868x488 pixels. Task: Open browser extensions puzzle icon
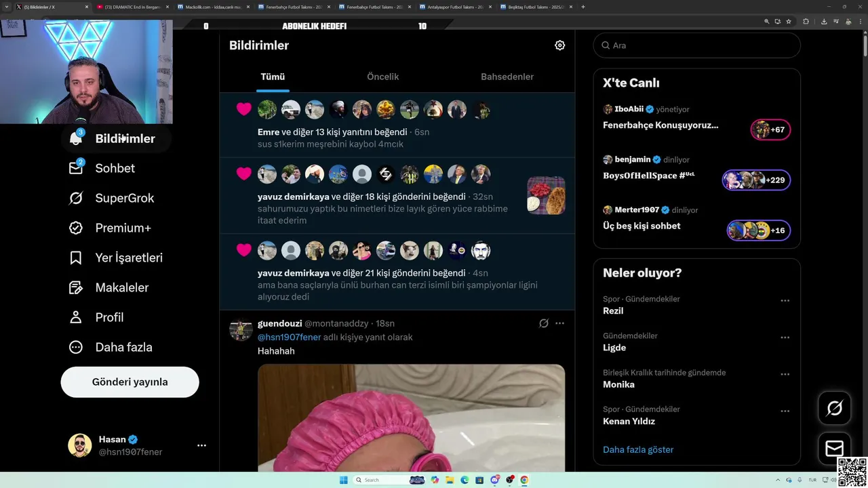(806, 21)
